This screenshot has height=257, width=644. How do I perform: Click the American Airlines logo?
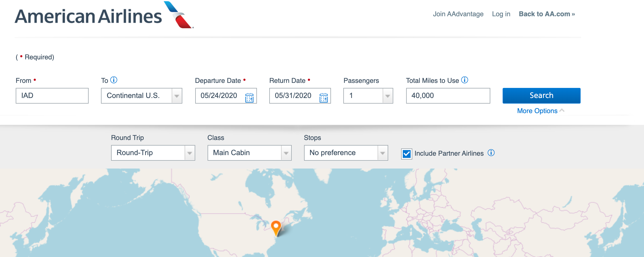click(x=104, y=16)
